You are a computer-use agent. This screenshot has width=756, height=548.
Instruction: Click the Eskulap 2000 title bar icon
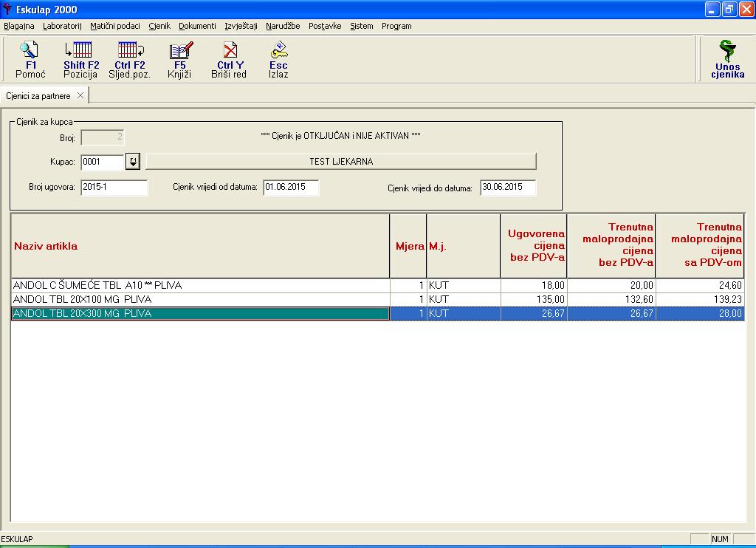7,9
